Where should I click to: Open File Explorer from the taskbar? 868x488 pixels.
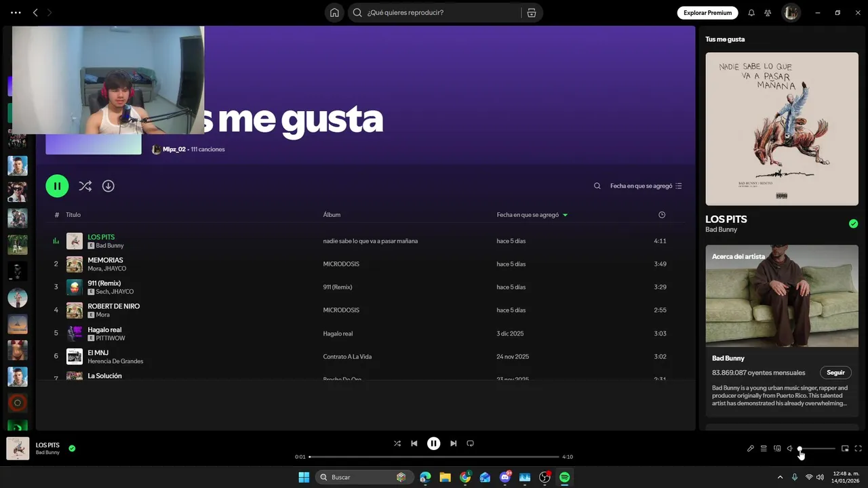click(x=445, y=477)
